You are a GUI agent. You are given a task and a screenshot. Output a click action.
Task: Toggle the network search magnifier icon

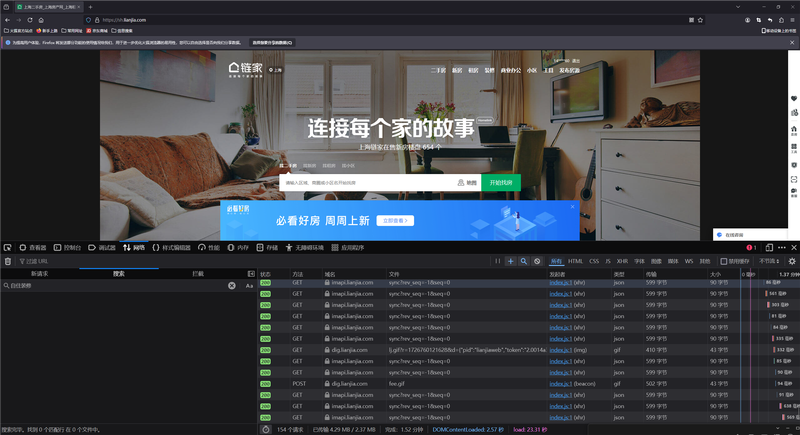523,261
